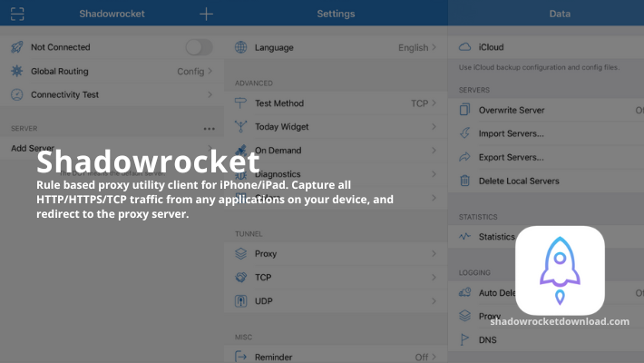Click the Auto Delete truck icon
This screenshot has width=644, height=363.
(x=464, y=293)
